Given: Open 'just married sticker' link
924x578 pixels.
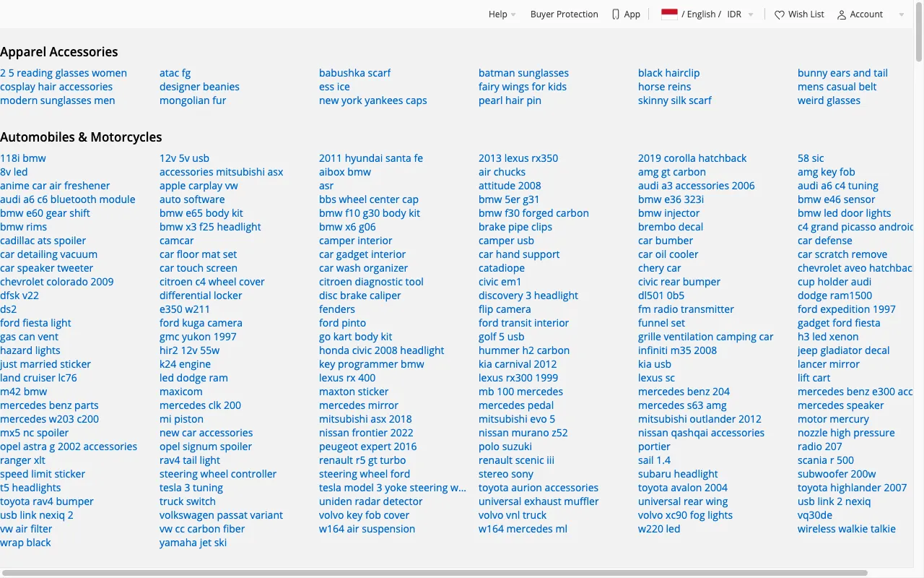Looking at the screenshot, I should coord(45,364).
